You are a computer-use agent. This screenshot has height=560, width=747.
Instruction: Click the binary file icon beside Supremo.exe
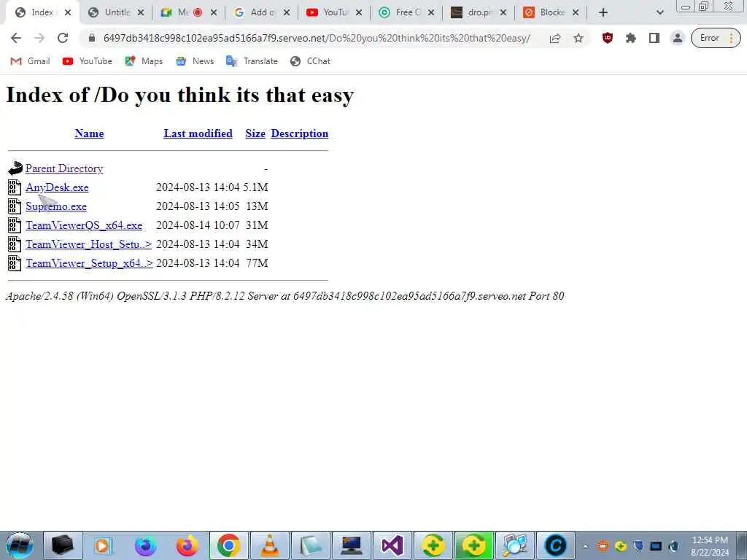click(x=15, y=206)
